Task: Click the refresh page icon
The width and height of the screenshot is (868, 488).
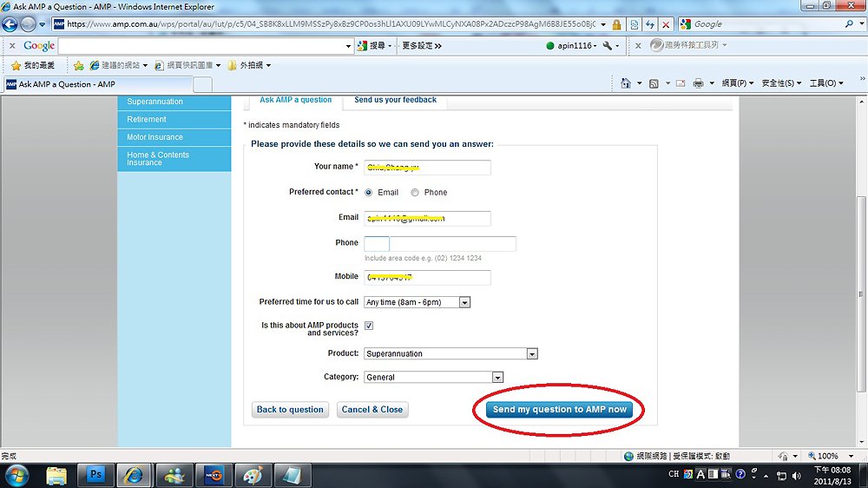Action: click(650, 24)
